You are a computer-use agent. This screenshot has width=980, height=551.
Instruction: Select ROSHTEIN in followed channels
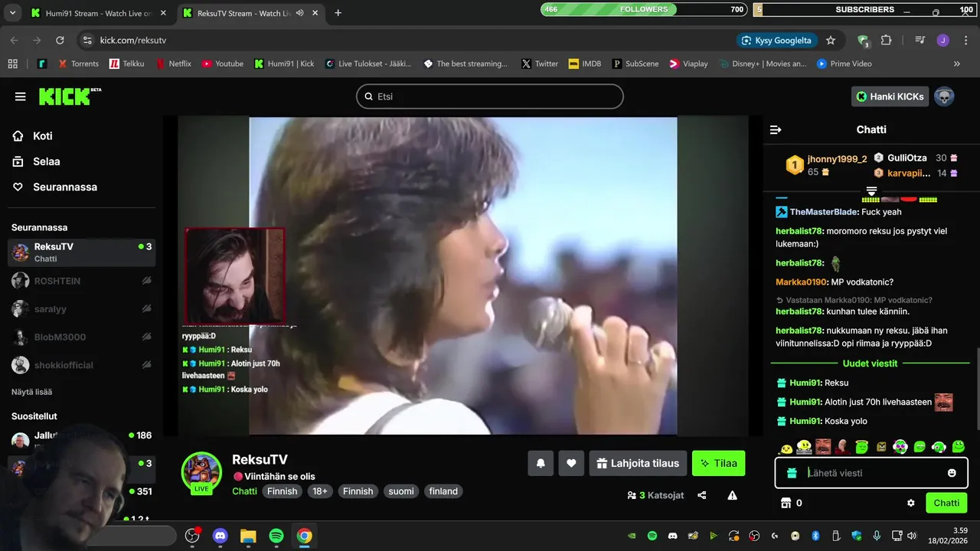(x=81, y=281)
